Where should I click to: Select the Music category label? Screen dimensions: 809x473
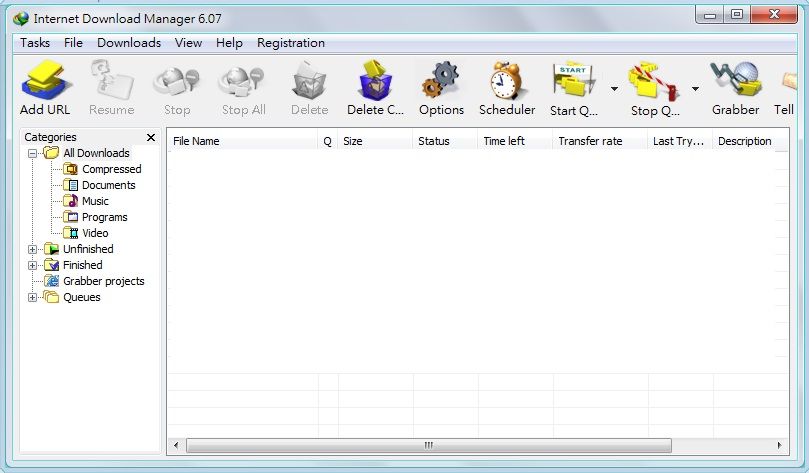click(x=95, y=201)
